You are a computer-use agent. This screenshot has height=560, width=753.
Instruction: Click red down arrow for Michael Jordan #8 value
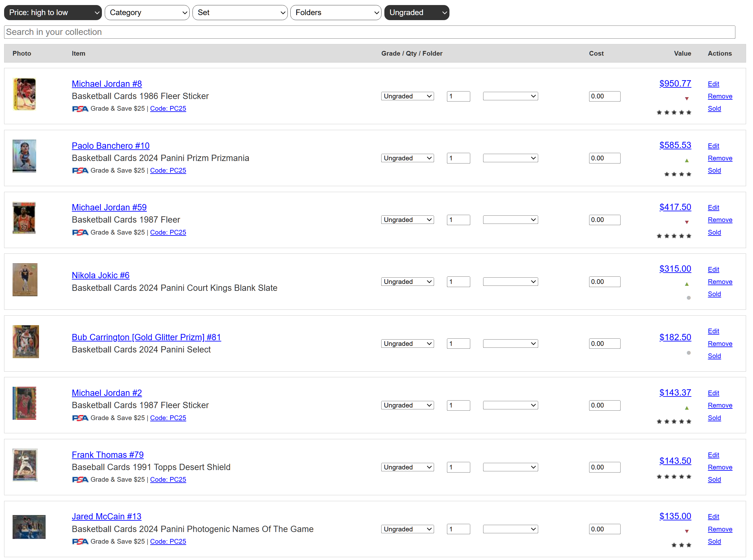coord(687,99)
